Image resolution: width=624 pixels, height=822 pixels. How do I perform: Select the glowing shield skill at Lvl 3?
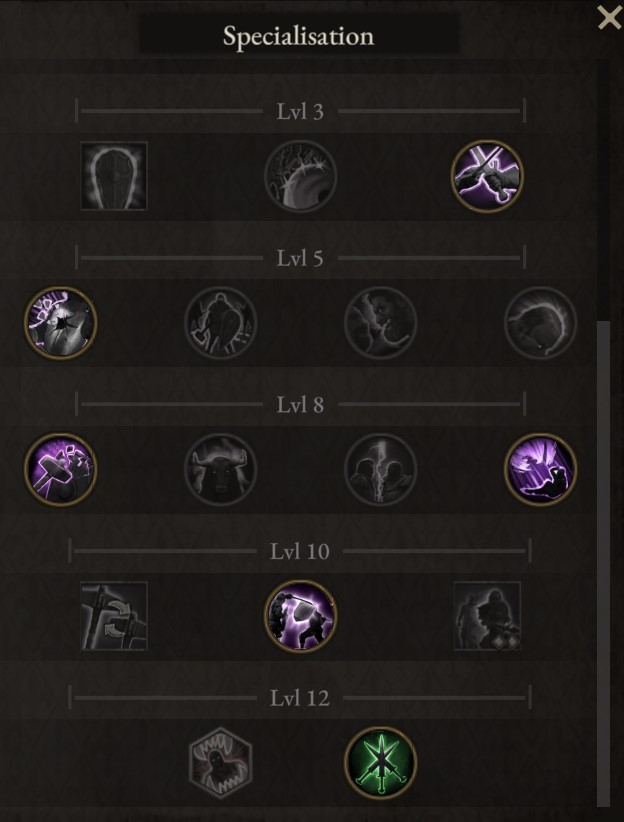coord(114,176)
